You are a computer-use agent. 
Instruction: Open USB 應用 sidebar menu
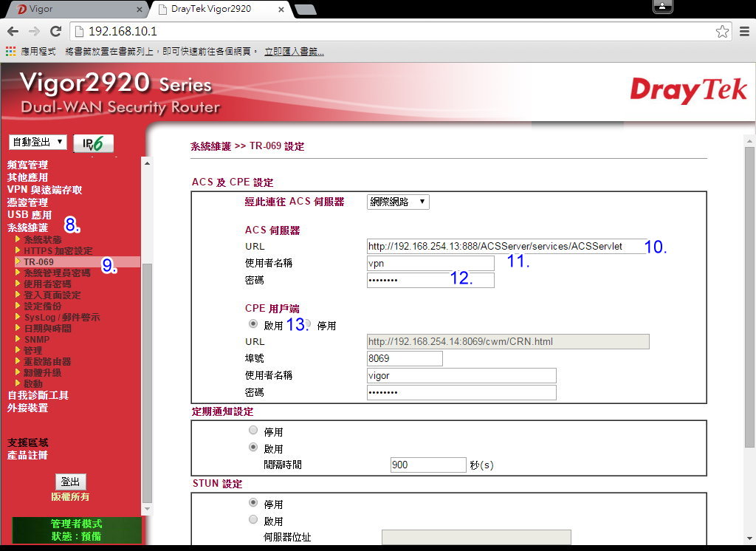tap(30, 215)
